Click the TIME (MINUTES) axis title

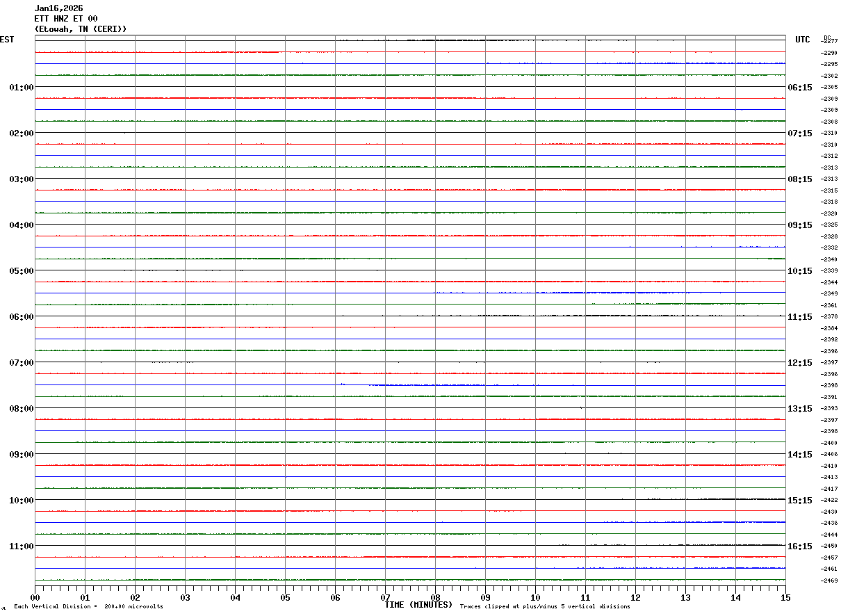pos(418,605)
